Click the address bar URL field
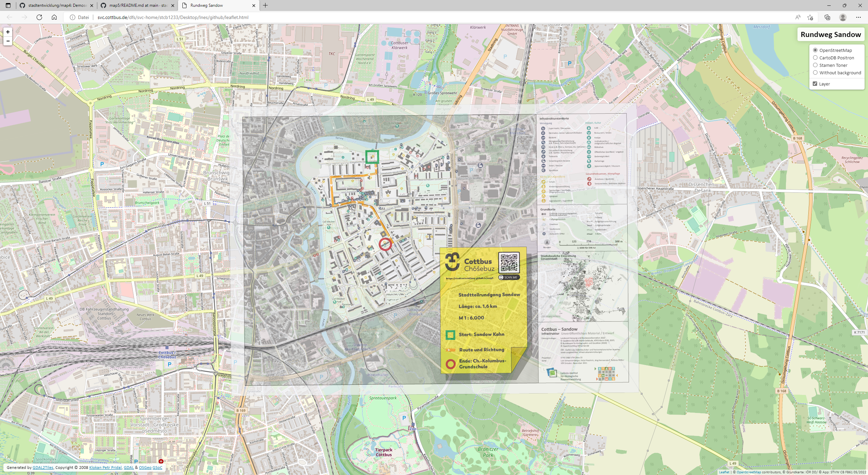The height and width of the screenshot is (475, 868). click(x=441, y=17)
